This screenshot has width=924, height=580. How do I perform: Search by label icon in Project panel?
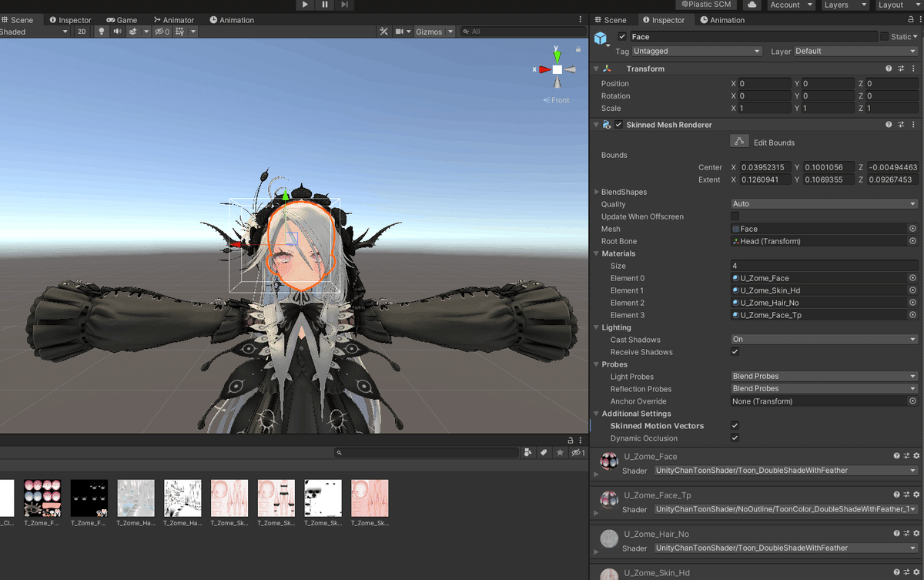[x=544, y=453]
